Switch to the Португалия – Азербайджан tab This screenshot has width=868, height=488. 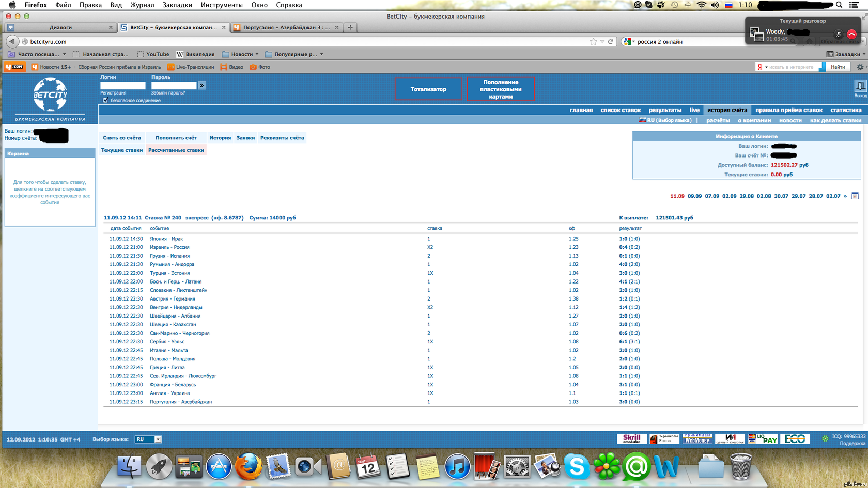point(286,27)
